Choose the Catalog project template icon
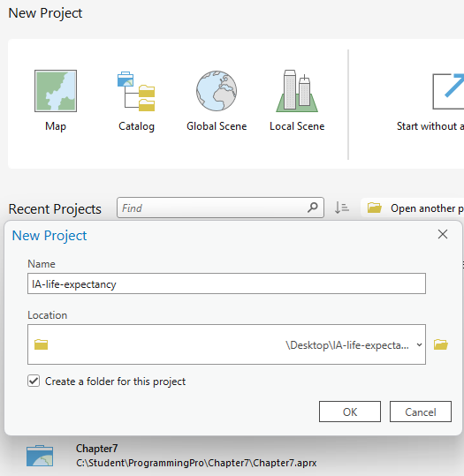Viewport: 464px width, 476px height. pos(136,91)
